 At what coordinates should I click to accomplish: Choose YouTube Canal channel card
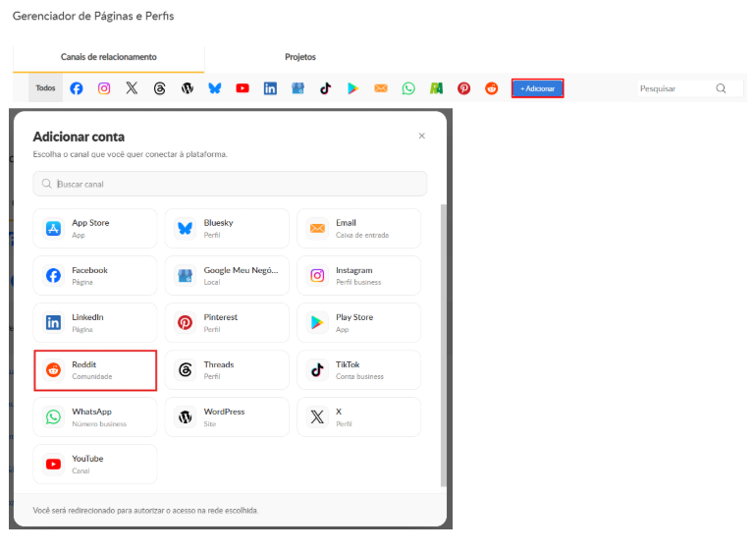pos(95,465)
